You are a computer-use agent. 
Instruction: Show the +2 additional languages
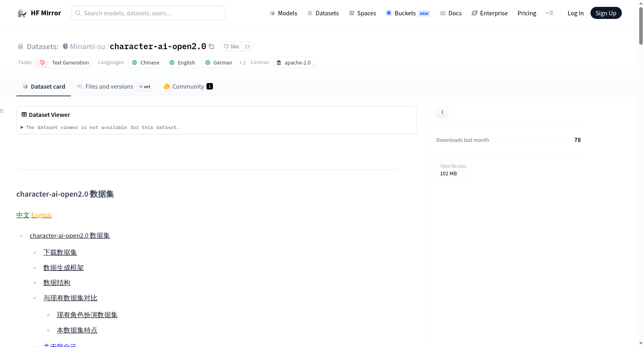click(x=242, y=62)
